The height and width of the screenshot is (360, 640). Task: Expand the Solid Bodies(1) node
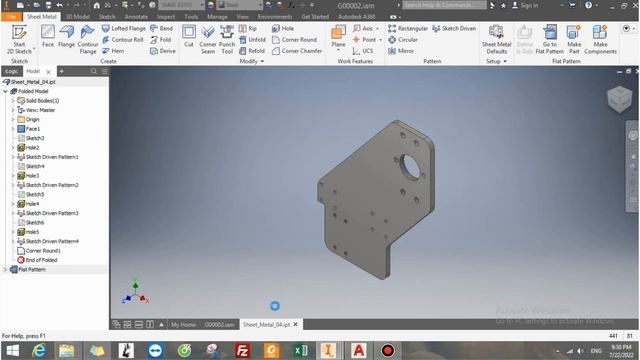pyautogui.click(x=13, y=101)
